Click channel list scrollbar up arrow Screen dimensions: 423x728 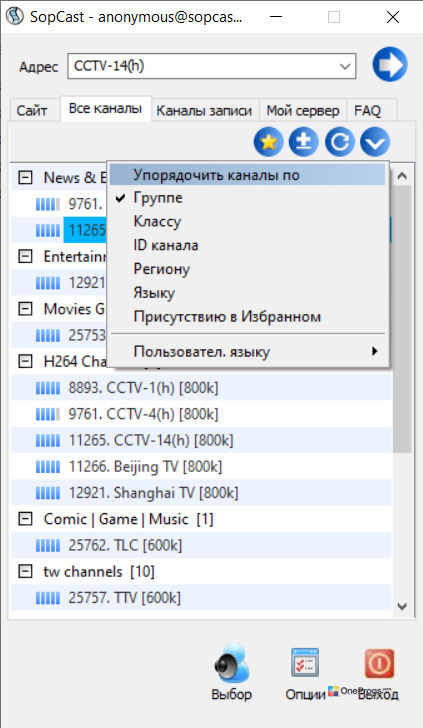(402, 176)
